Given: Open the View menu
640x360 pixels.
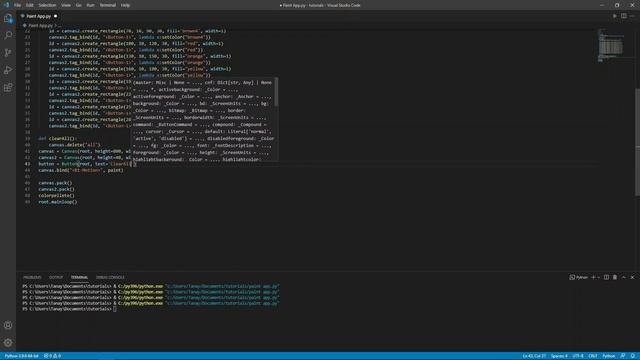Looking at the screenshot, I should pyautogui.click(x=66, y=5).
